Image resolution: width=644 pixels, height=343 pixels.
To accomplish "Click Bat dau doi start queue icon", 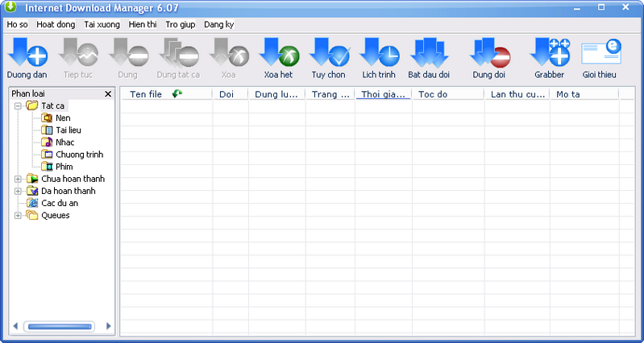I will pyautogui.click(x=429, y=55).
